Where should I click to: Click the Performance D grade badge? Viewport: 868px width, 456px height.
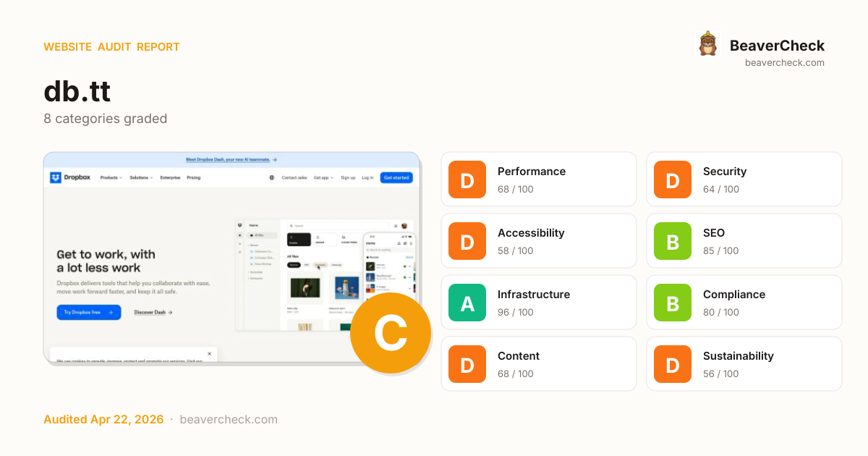(467, 180)
